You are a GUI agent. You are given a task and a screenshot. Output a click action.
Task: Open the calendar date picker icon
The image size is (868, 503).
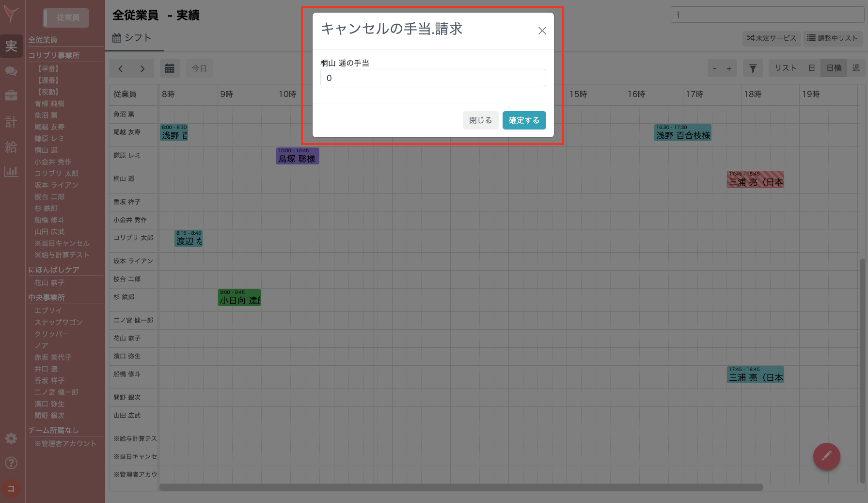[x=170, y=68]
